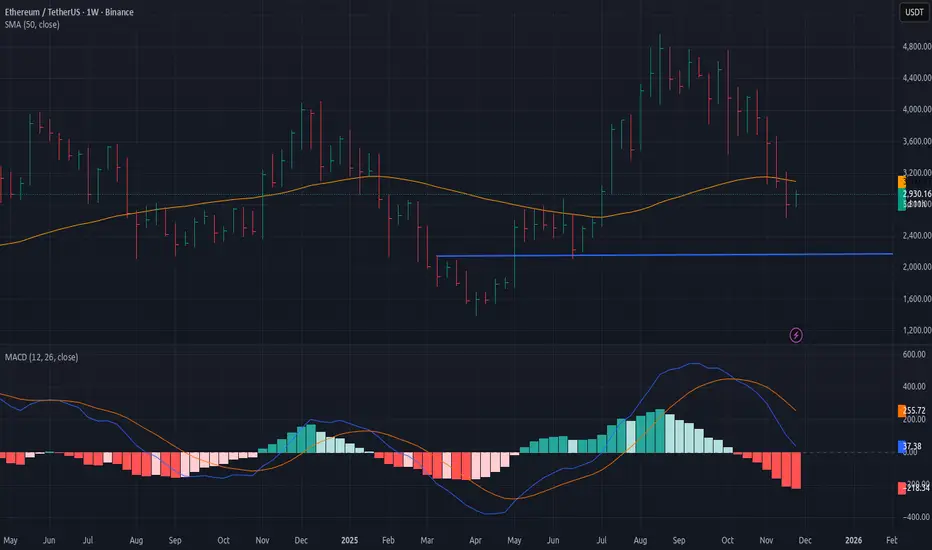The image size is (932, 550).
Task: Click the 3,600.00 price axis label
Action: click(x=917, y=141)
